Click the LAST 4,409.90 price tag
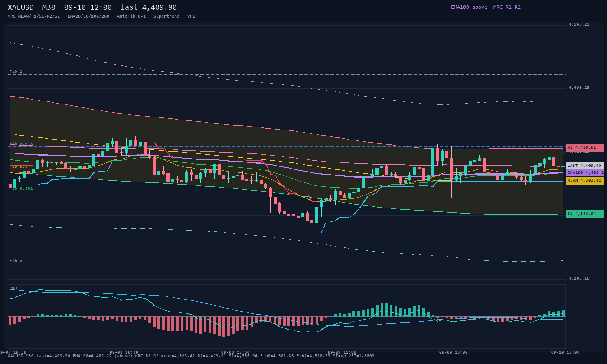607x364 pixels. (585, 166)
